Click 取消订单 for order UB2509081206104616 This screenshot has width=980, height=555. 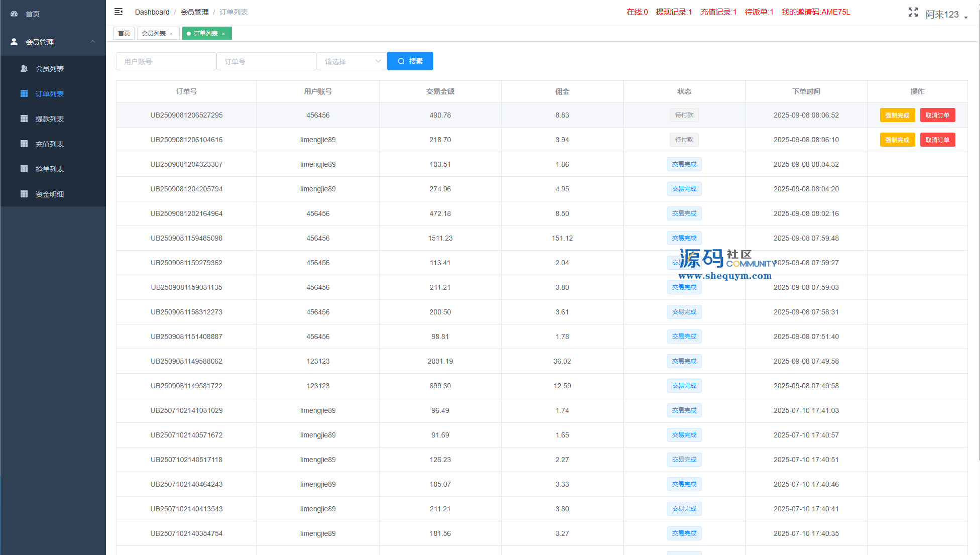(x=937, y=140)
